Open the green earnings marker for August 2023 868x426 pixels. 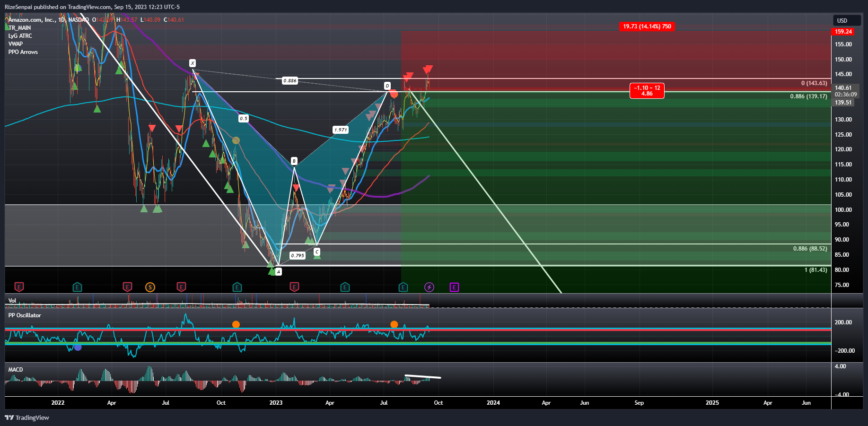point(403,287)
